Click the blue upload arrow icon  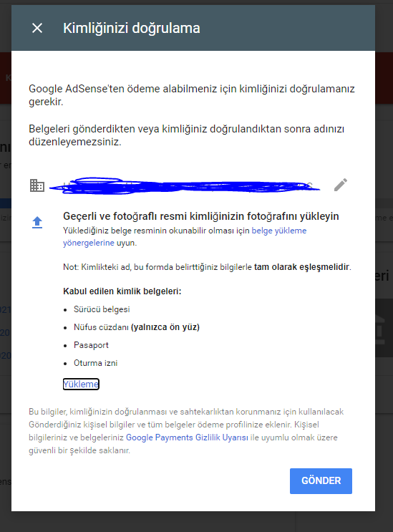pyautogui.click(x=37, y=222)
